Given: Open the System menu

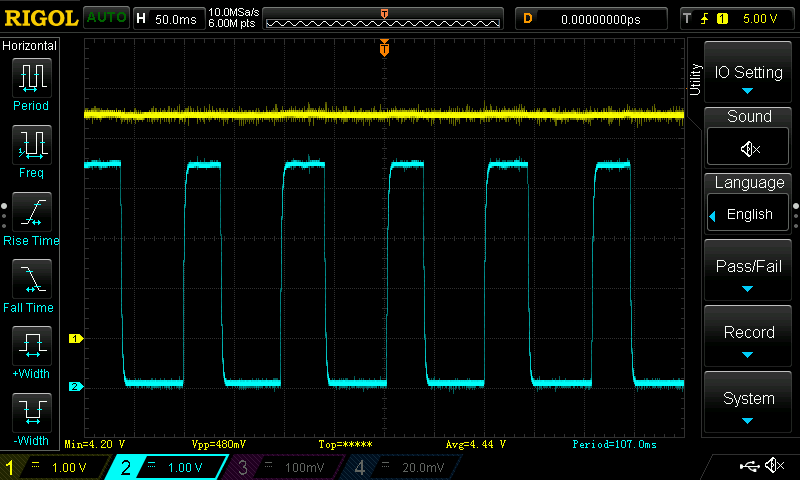Looking at the screenshot, I should tap(749, 404).
